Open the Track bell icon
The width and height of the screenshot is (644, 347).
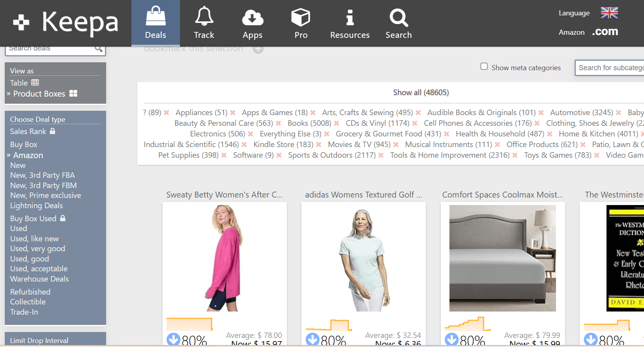pos(204,23)
